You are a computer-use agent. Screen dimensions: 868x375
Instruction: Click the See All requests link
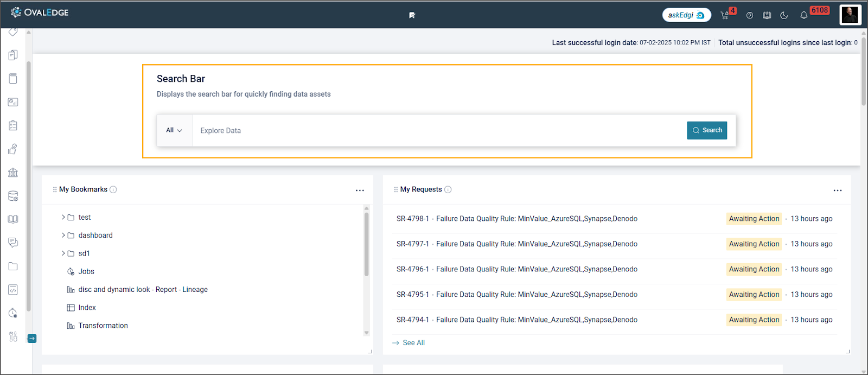tap(413, 343)
